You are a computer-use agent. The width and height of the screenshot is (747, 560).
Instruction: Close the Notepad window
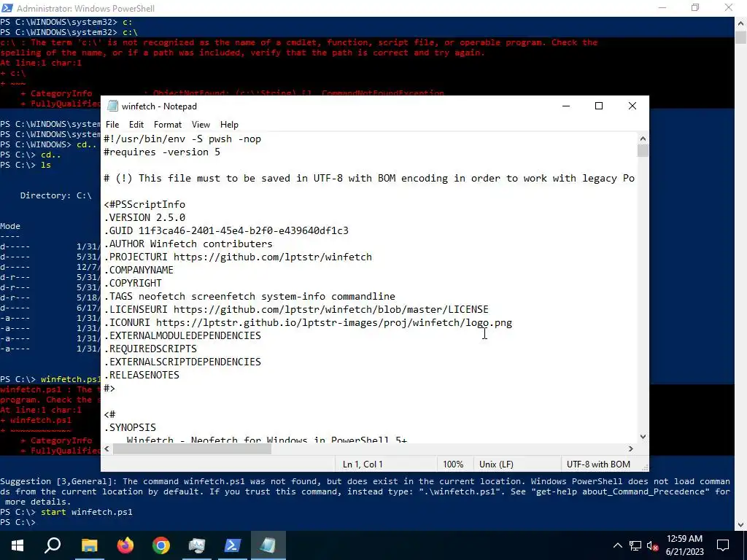pyautogui.click(x=632, y=106)
